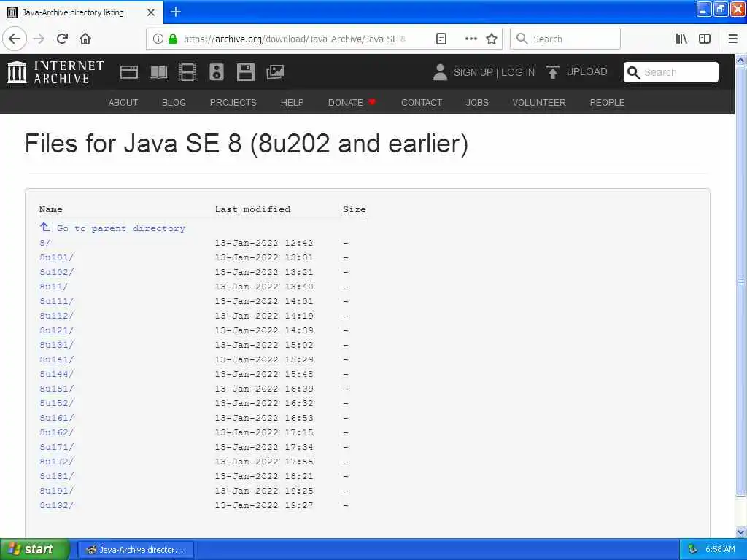
Task: Bookmark this page with the star
Action: click(x=492, y=39)
